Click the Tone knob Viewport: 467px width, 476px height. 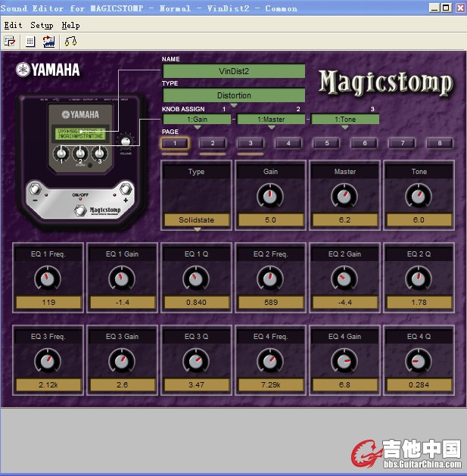pos(419,196)
